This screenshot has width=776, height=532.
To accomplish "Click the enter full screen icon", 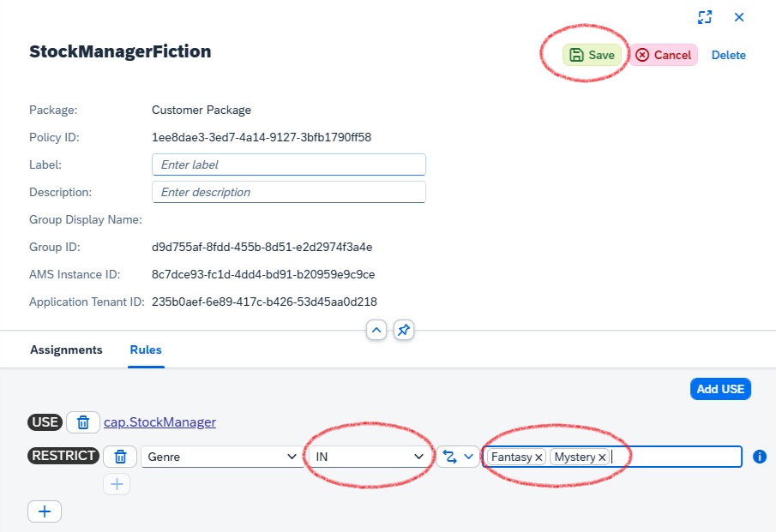I will pos(705,17).
